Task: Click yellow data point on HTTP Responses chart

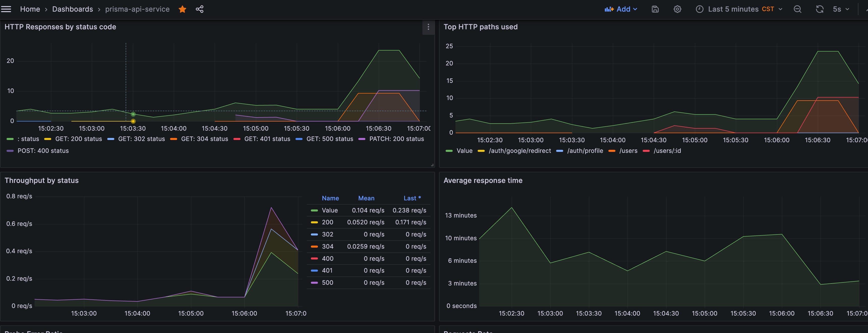Action: 133,121
